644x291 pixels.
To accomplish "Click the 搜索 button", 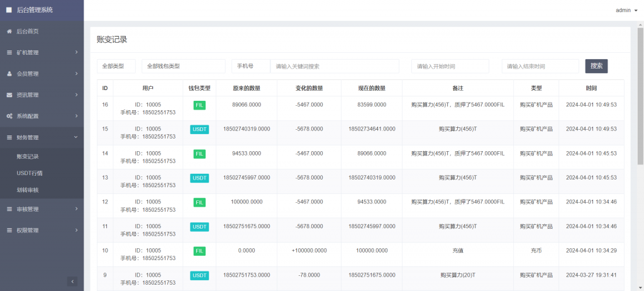I will pyautogui.click(x=596, y=66).
